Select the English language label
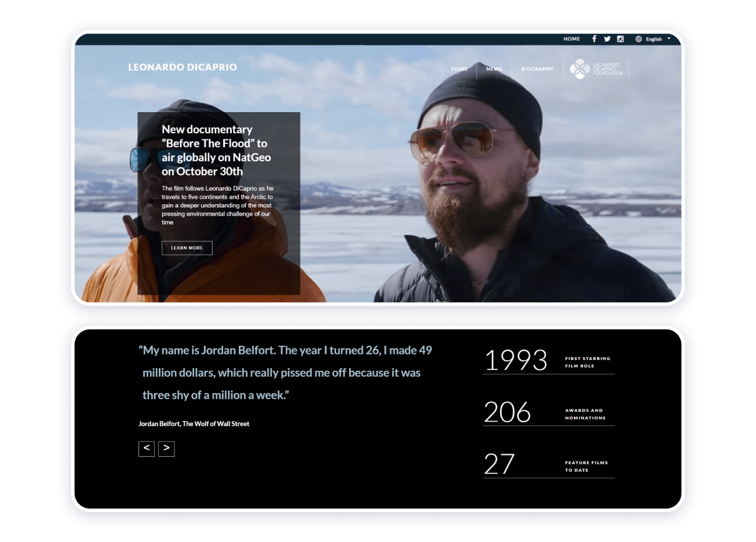The width and height of the screenshot is (756, 542). tap(654, 39)
